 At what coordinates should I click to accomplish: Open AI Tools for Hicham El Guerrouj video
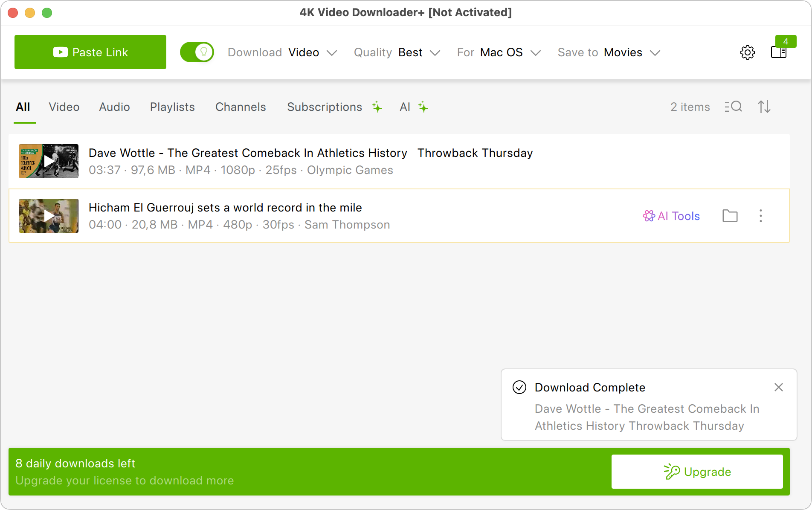pyautogui.click(x=671, y=216)
